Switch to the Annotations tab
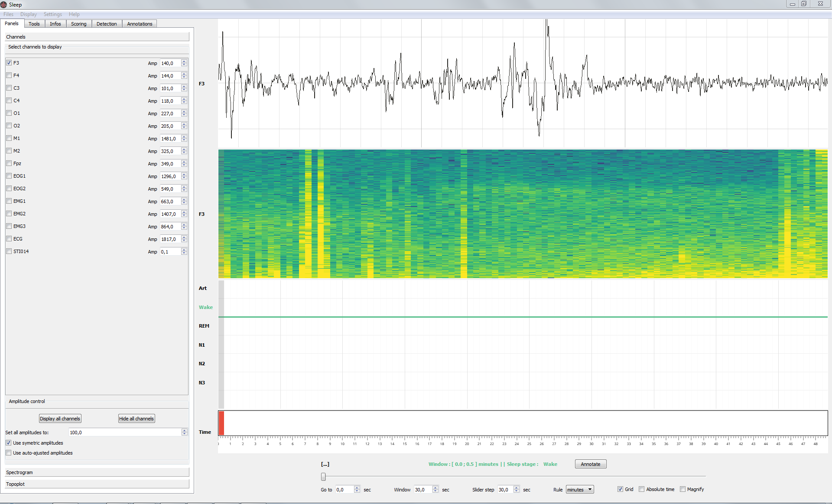 [x=140, y=24]
